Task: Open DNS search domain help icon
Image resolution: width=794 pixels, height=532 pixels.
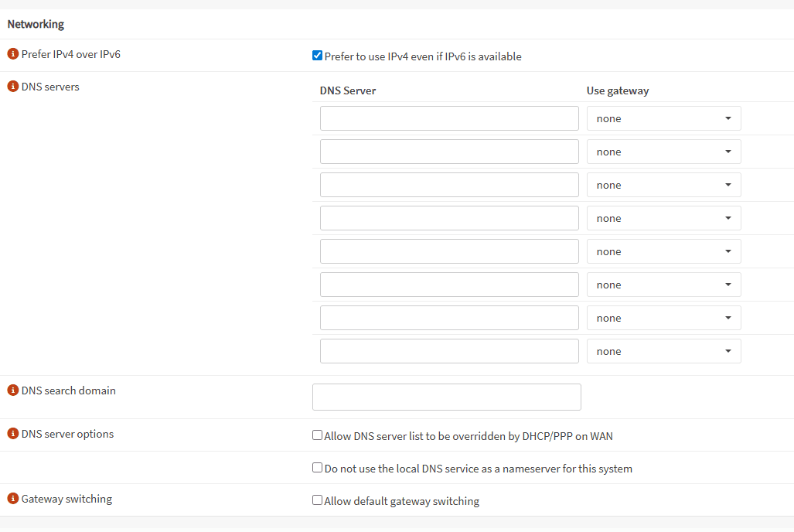Action: [12, 390]
